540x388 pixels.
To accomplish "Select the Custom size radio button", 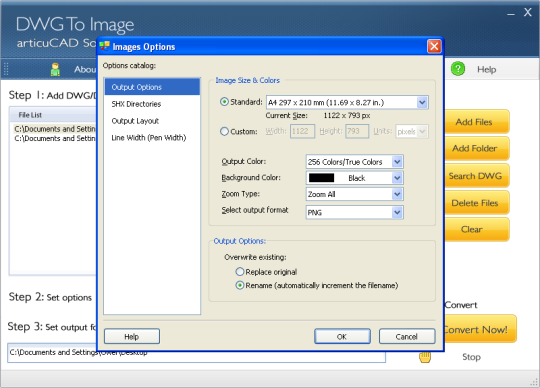I will pyautogui.click(x=224, y=132).
